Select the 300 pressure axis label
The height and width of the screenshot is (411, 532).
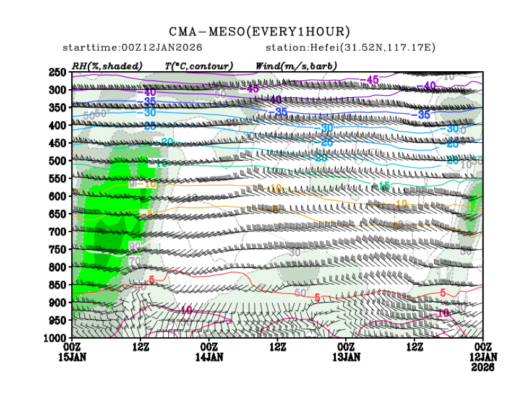click(x=58, y=90)
